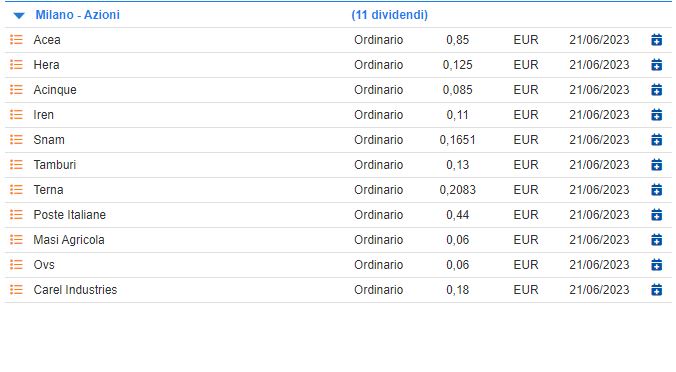Click Ordinario in the Terna row
The height and width of the screenshot is (372, 676).
point(379,190)
